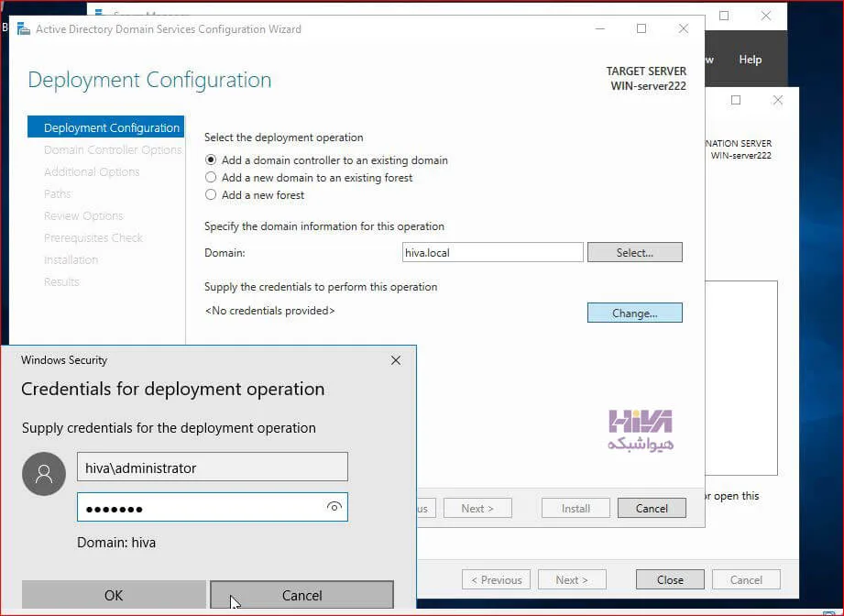The image size is (844, 616).
Task: Go to Installation step in sidebar
Action: tap(71, 260)
